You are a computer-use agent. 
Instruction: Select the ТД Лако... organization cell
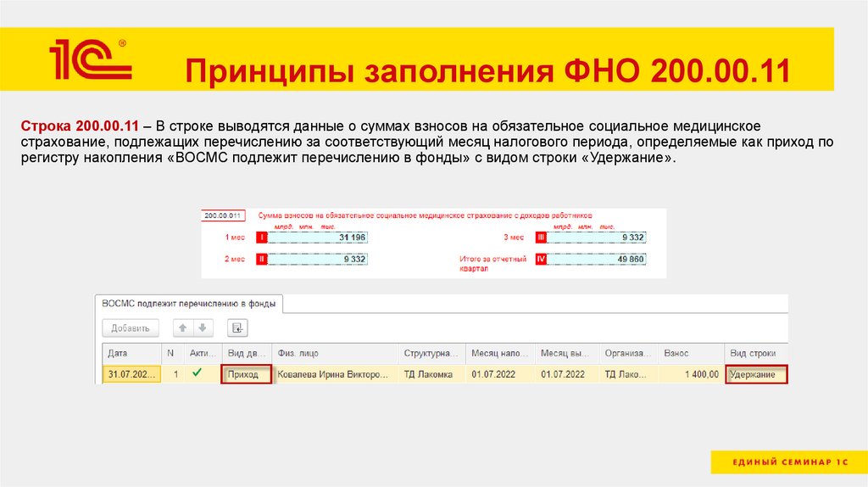[x=629, y=374]
